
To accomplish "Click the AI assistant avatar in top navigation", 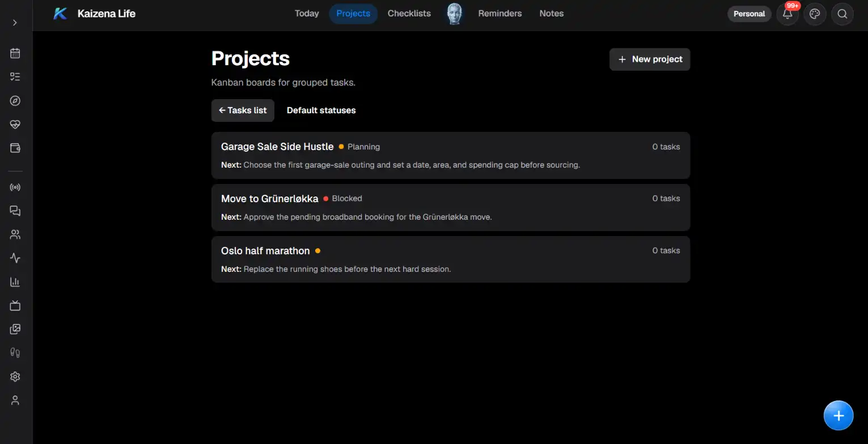I will pos(454,14).
